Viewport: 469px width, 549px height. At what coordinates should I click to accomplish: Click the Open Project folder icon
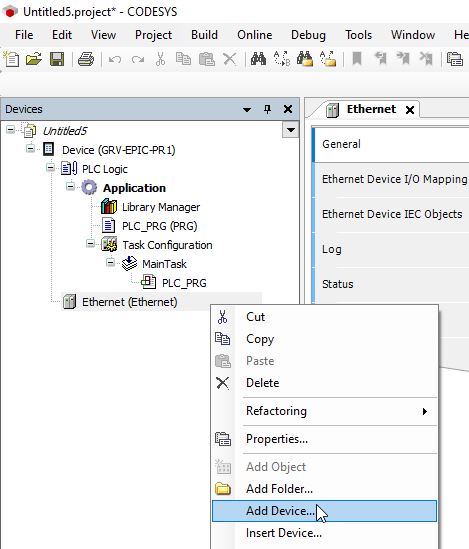coord(34,59)
